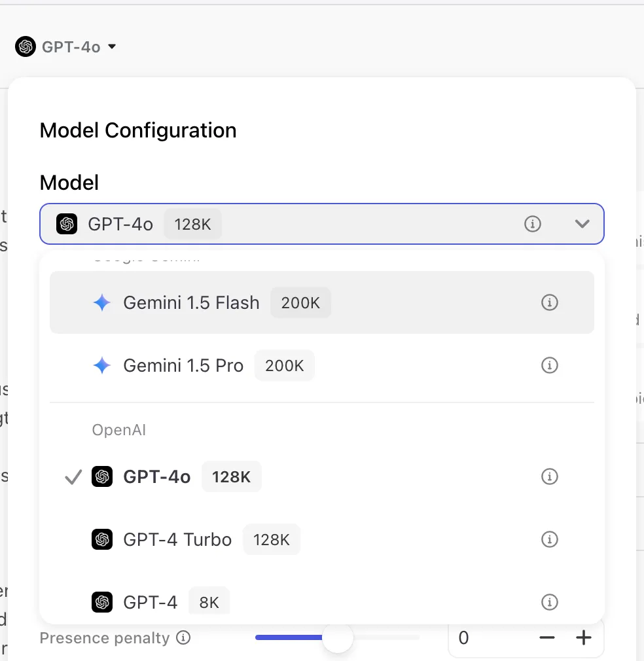Click the OpenAI logo beside GPT-4 Turbo
This screenshot has height=661, width=644.
(102, 539)
